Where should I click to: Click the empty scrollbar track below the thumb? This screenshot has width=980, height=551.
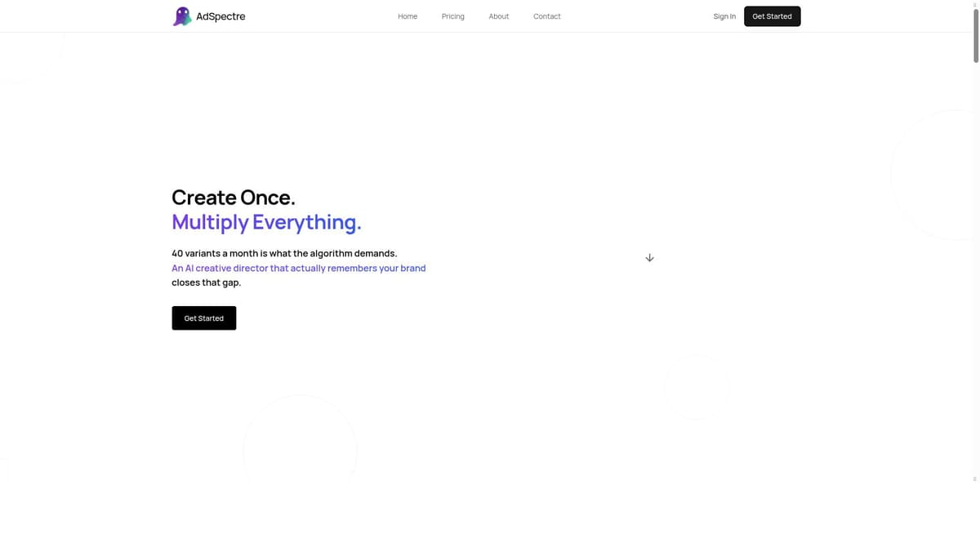coord(975,269)
